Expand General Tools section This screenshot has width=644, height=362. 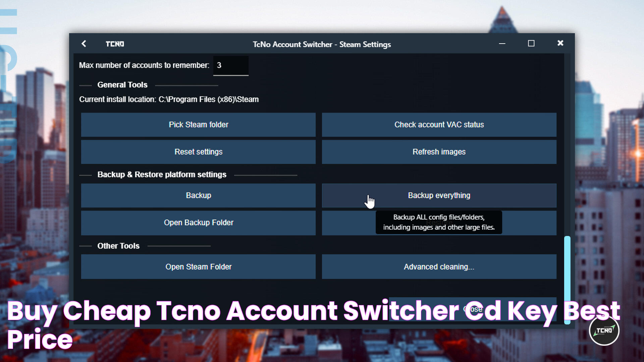tap(122, 85)
